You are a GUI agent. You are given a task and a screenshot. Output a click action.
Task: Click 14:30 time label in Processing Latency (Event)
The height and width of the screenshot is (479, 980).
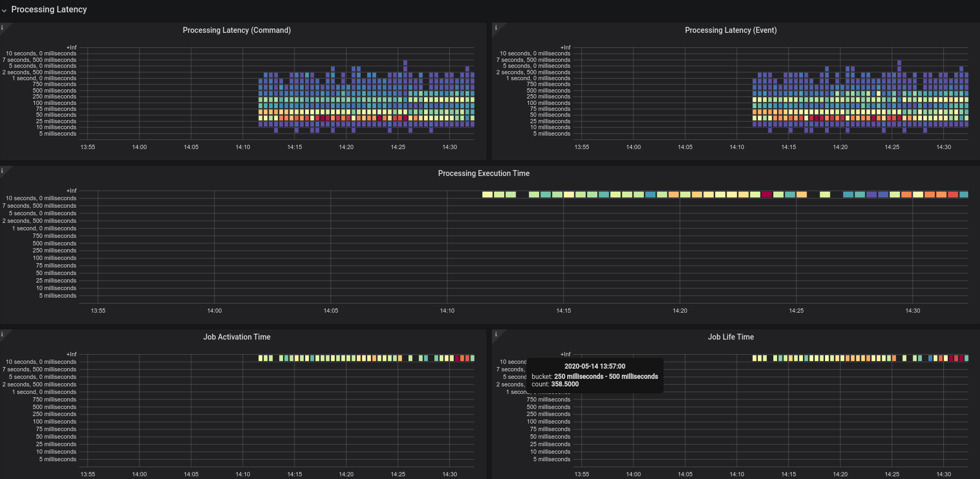click(943, 147)
